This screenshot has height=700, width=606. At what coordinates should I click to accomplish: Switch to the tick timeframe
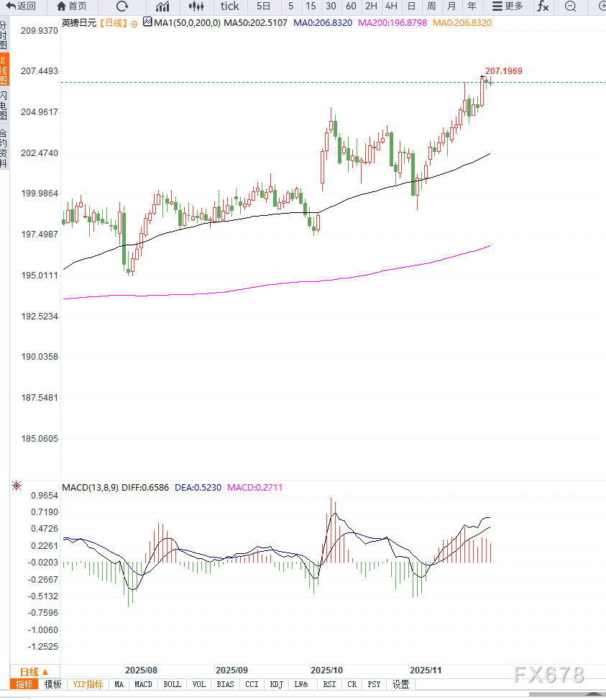(x=230, y=6)
